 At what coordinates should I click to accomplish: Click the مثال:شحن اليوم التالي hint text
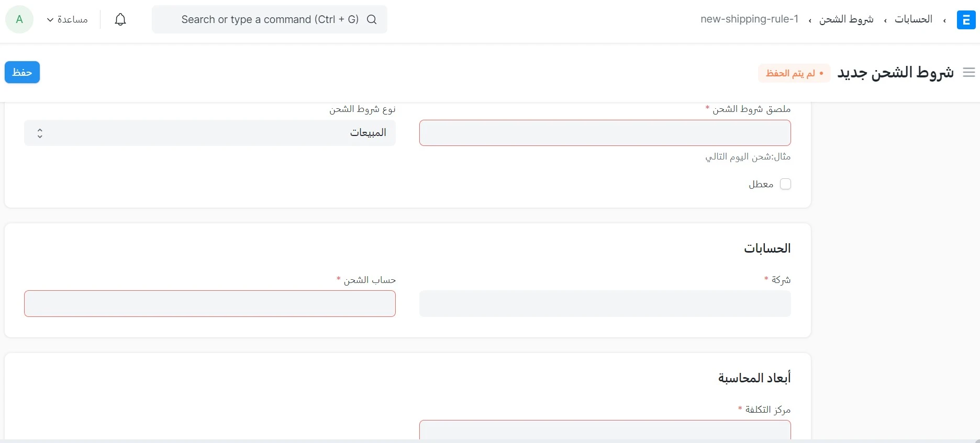748,156
